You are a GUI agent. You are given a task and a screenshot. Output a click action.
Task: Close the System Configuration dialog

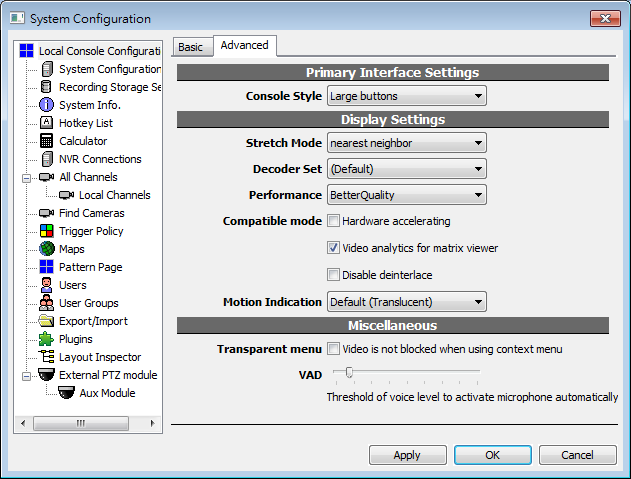tap(605, 19)
